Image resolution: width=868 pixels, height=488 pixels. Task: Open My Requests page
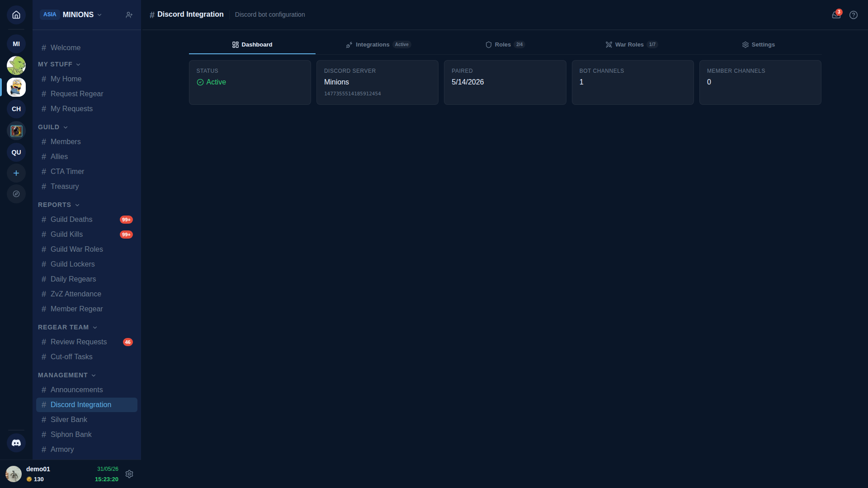87,109
